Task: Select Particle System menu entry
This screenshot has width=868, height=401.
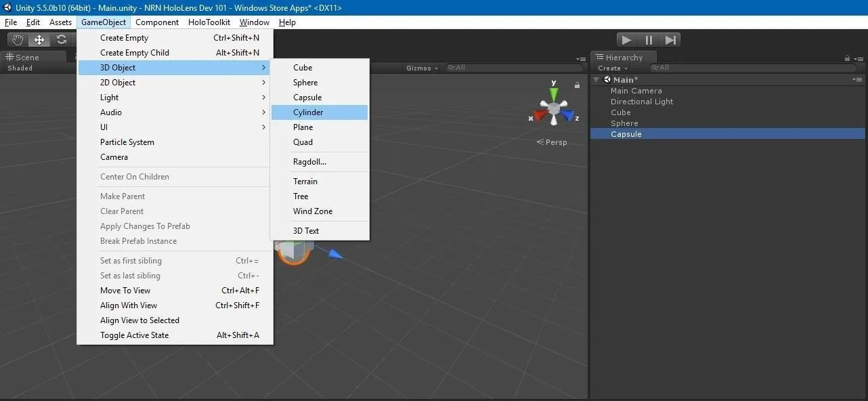Action: 175,142
